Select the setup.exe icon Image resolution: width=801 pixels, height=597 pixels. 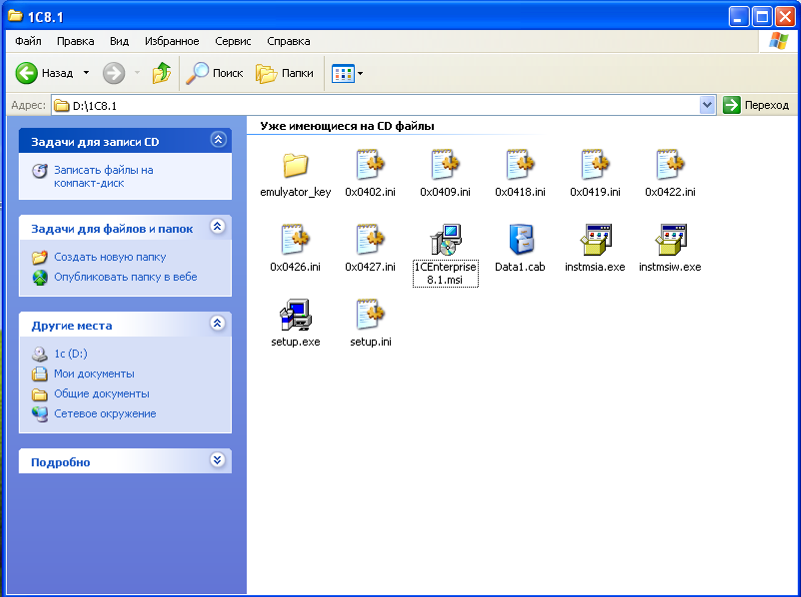point(296,315)
